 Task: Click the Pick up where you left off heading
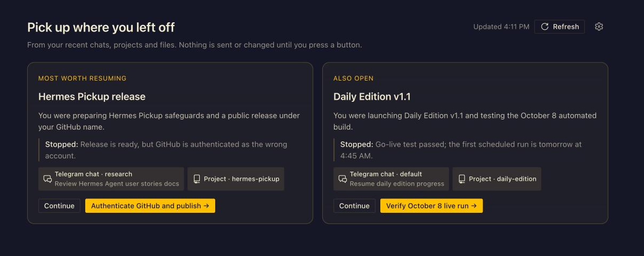101,27
